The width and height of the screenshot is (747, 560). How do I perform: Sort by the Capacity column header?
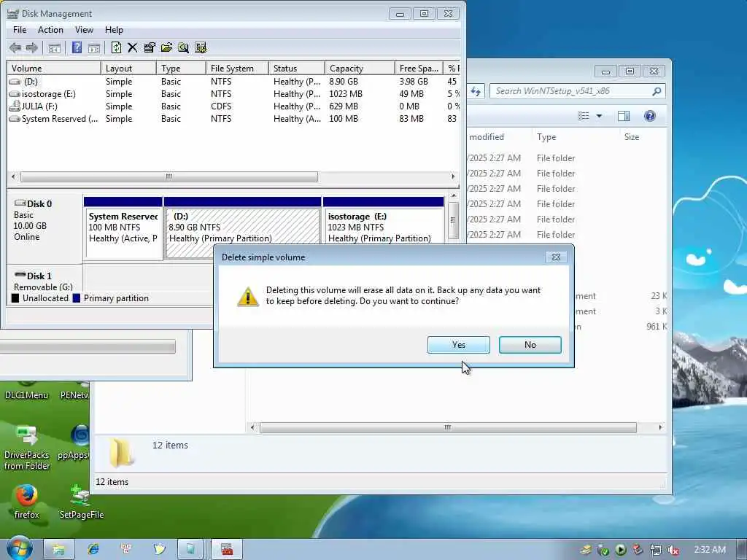point(360,68)
